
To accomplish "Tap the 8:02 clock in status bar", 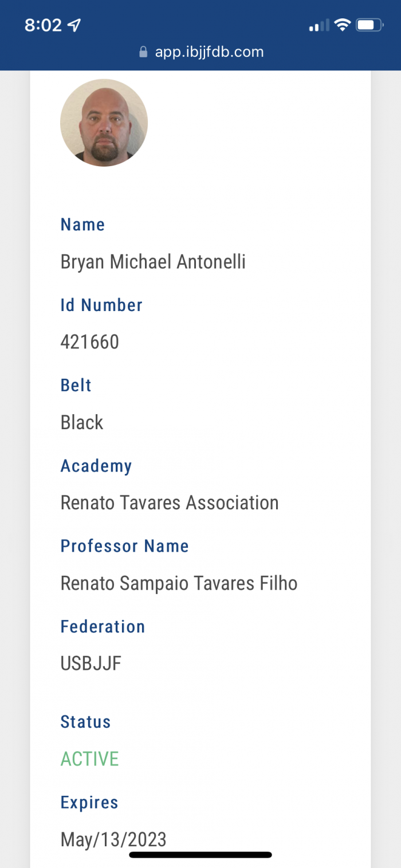I will click(x=43, y=25).
